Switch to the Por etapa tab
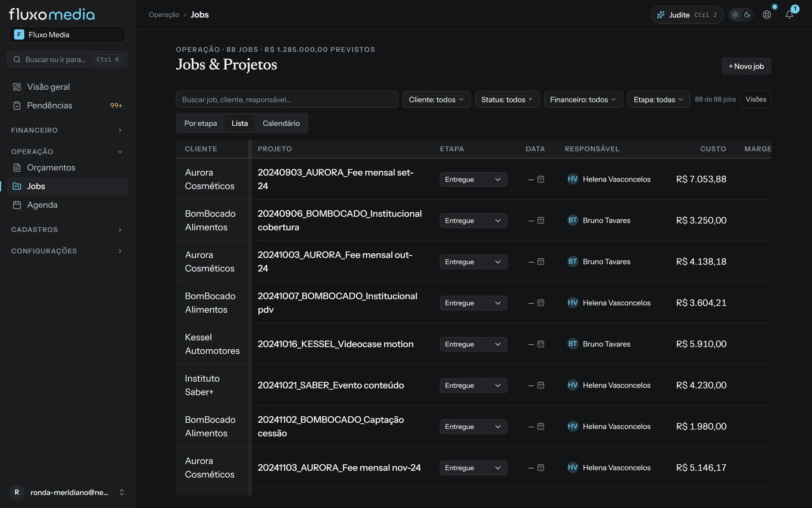Screen dimensions: 812x508 tap(201, 123)
